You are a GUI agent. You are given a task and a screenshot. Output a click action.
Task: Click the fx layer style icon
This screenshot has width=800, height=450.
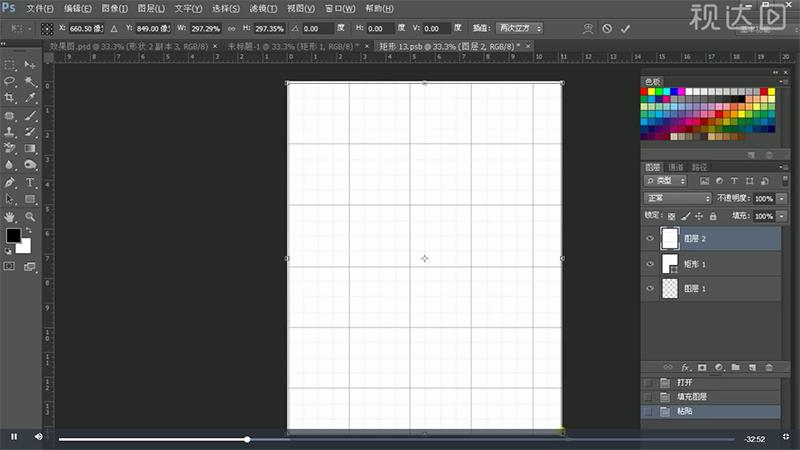[686, 367]
